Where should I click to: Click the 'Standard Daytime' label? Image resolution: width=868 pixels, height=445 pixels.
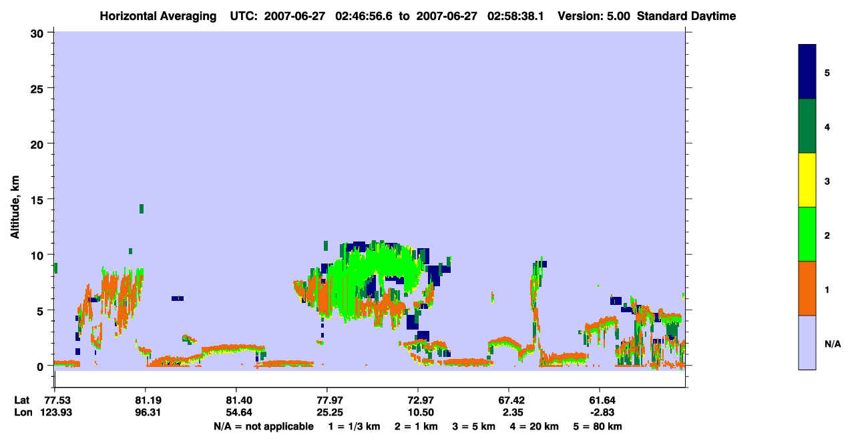coord(686,15)
